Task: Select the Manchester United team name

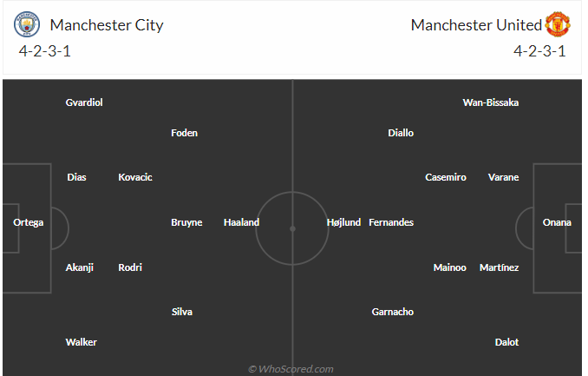Action: coord(476,24)
